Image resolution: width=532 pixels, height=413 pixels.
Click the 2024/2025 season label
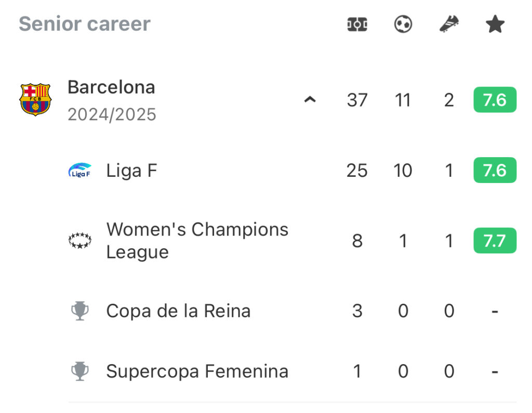point(112,114)
